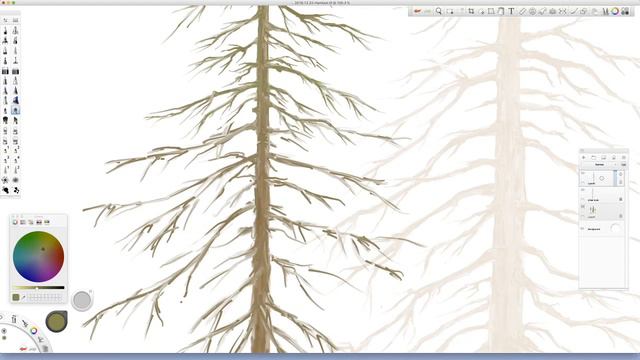Viewport: 640px width, 360px height.
Task: Switch to the fifth color editor tab
Action: click(x=47, y=222)
